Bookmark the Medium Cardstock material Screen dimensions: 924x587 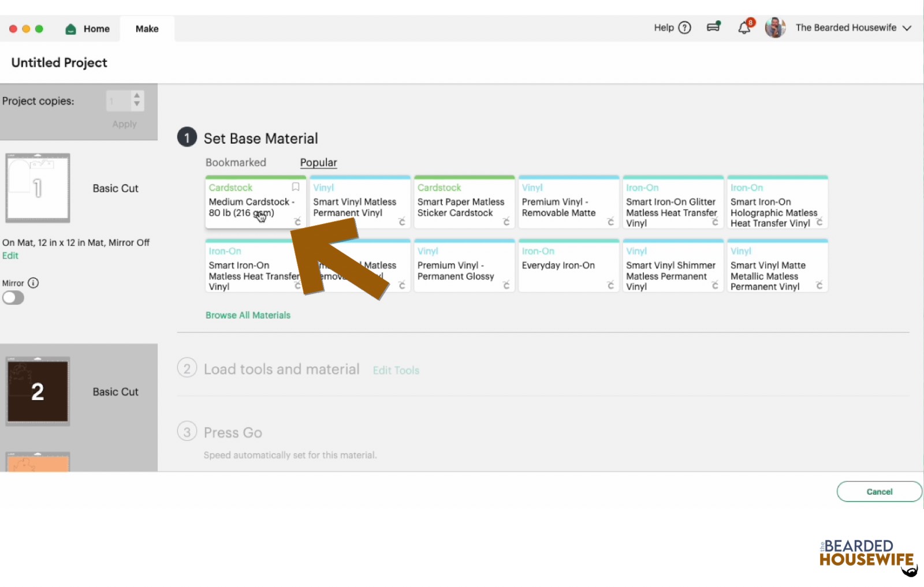pos(295,187)
